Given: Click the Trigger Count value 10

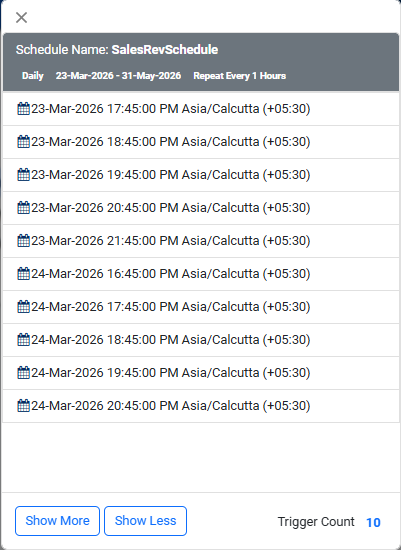Looking at the screenshot, I should 373,522.
